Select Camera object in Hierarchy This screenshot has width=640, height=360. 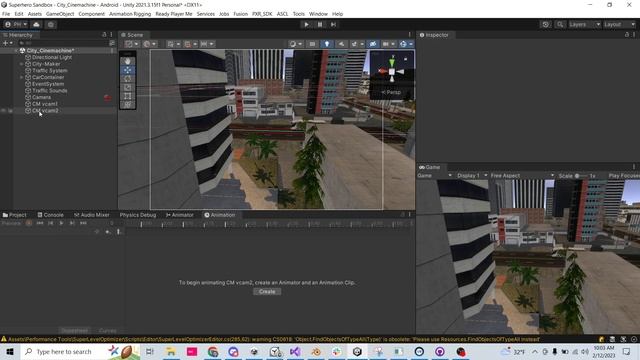click(x=41, y=97)
